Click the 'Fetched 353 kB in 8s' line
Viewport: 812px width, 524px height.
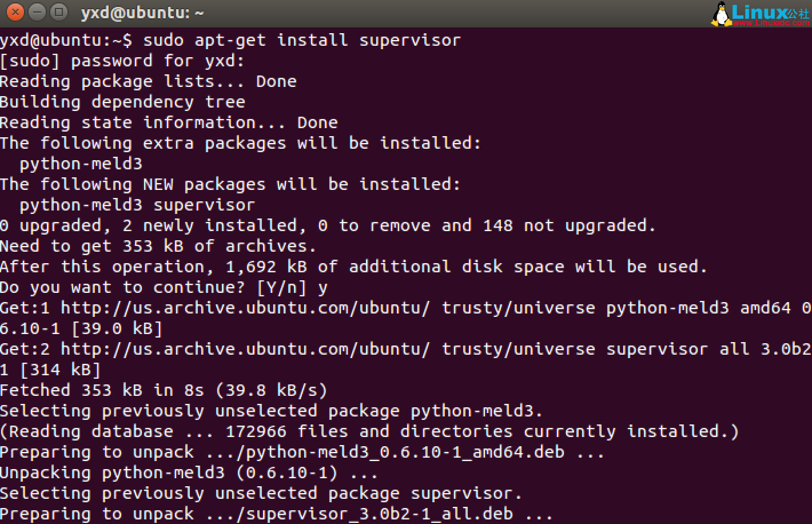point(163,390)
